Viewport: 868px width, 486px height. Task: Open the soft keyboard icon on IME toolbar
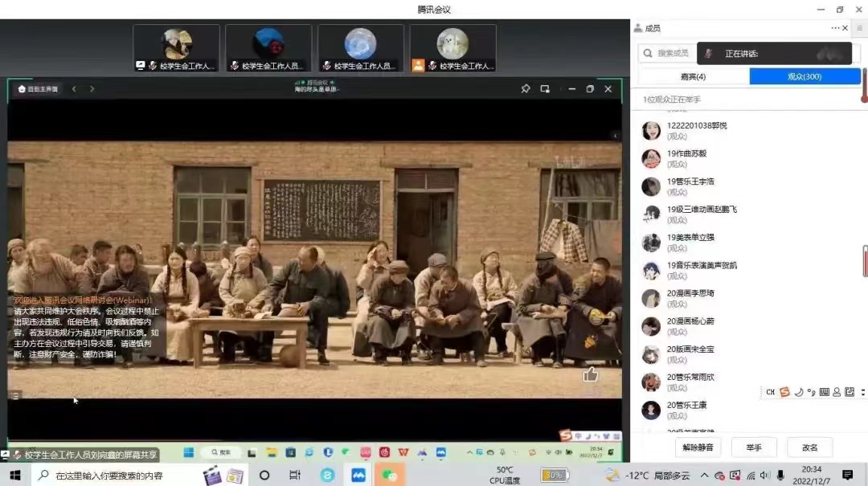pos(825,392)
